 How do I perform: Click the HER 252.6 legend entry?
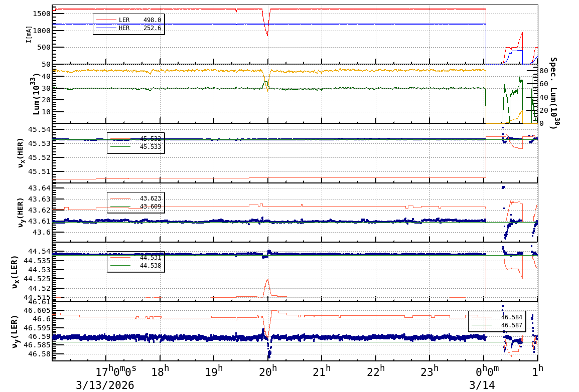pyautogui.click(x=128, y=28)
